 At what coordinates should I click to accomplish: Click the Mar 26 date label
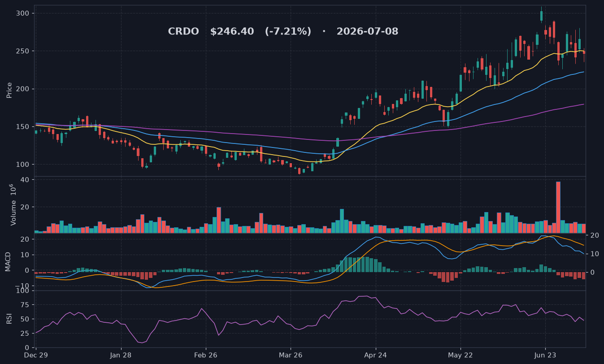(x=291, y=354)
